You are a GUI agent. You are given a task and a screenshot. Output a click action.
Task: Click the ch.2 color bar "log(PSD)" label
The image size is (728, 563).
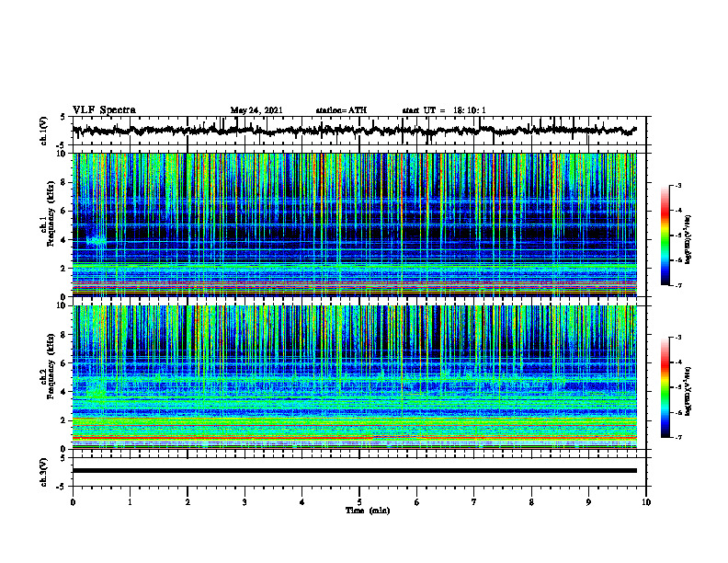pos(688,391)
